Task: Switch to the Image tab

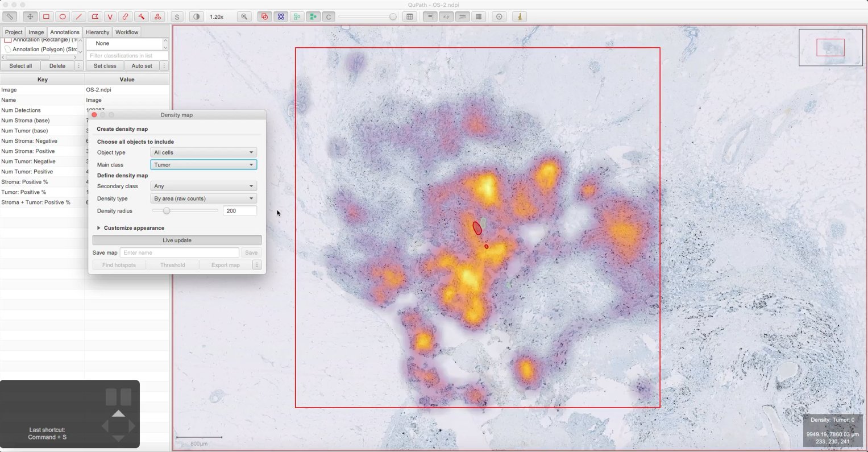Action: pyautogui.click(x=36, y=32)
